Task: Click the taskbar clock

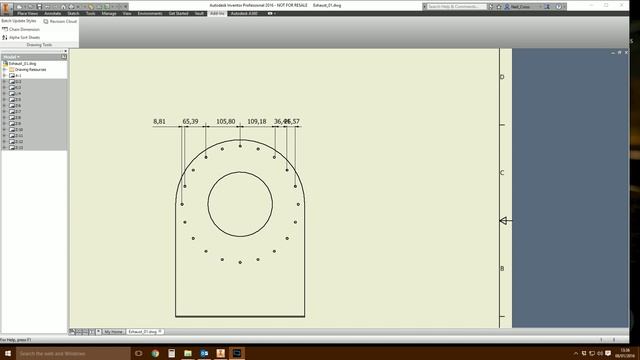Action: 625,353
